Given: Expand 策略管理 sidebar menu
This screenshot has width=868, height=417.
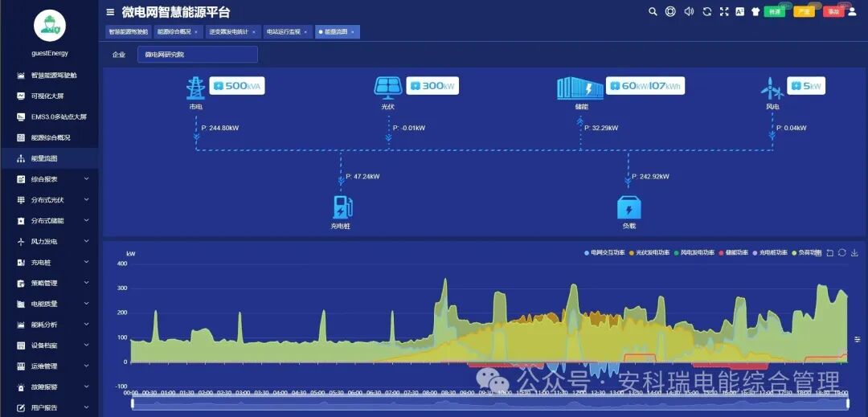Looking at the screenshot, I should (x=50, y=283).
